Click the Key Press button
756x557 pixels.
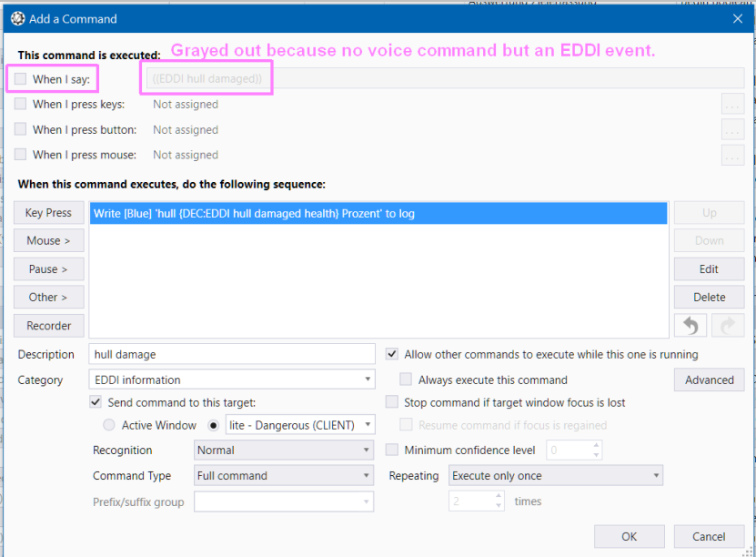coord(49,213)
